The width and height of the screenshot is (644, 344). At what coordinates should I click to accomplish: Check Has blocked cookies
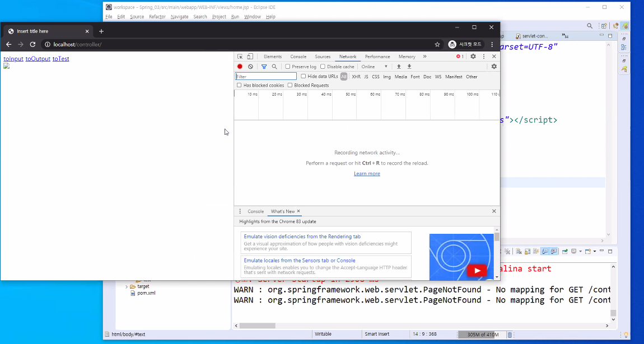coord(239,85)
